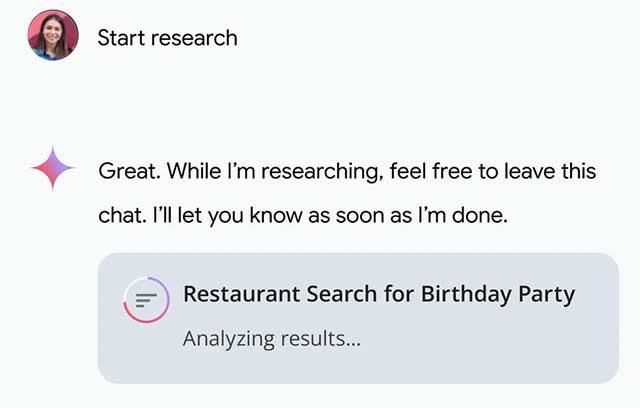
Task: Click the "Restaurant Search for Birthday Party" title
Action: [x=379, y=294]
